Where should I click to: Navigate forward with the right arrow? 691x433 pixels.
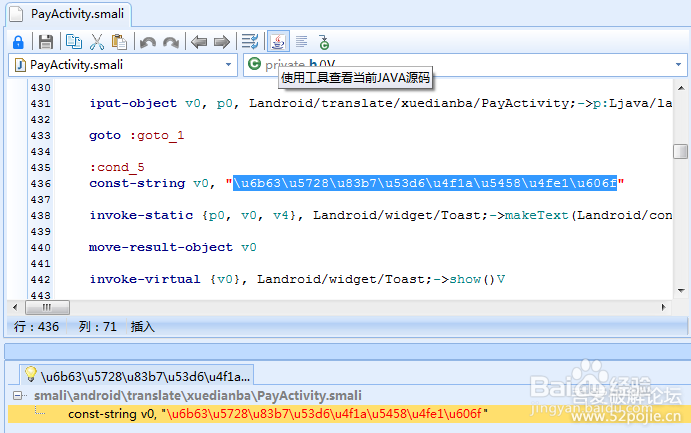222,42
